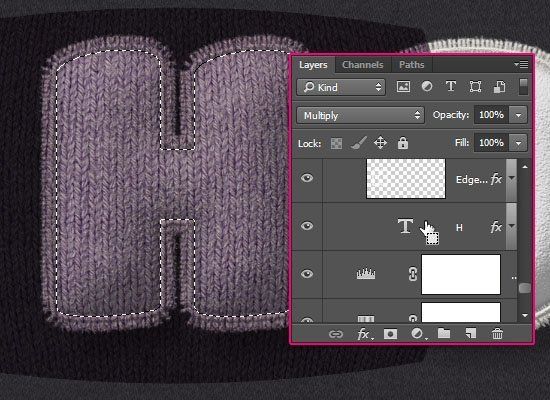Hide the Levels adjustment layer

tap(307, 274)
